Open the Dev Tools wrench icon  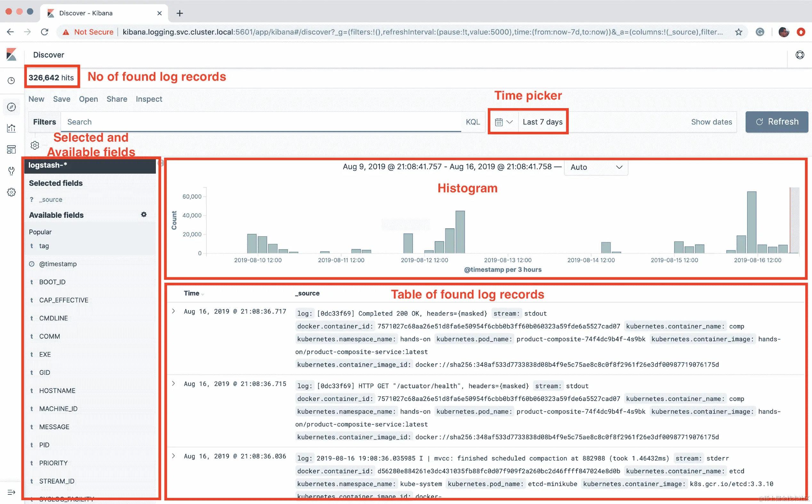(x=11, y=171)
